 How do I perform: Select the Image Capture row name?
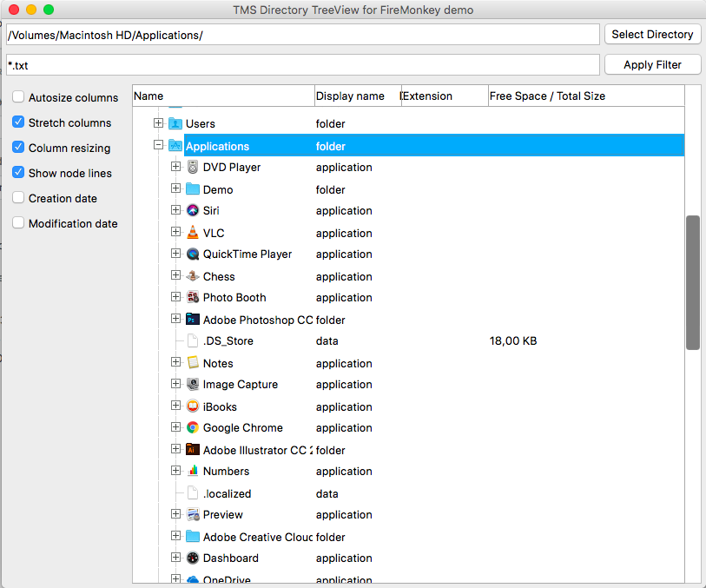[x=241, y=385]
